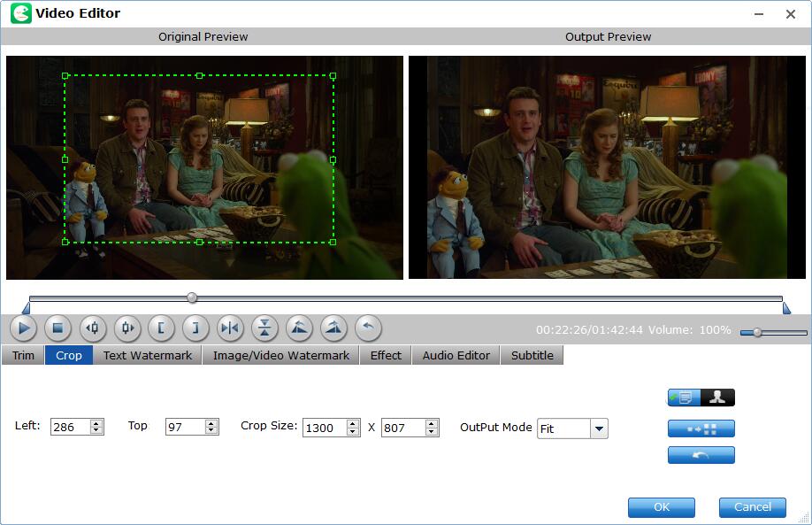Image resolution: width=812 pixels, height=525 pixels.
Task: Confirm edits with OK
Action: [x=662, y=507]
